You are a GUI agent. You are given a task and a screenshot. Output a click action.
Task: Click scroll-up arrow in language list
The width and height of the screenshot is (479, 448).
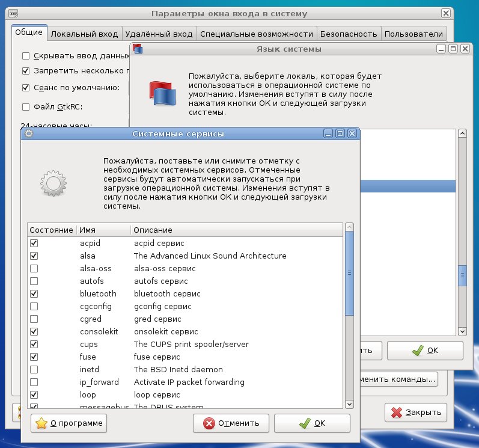pos(463,133)
